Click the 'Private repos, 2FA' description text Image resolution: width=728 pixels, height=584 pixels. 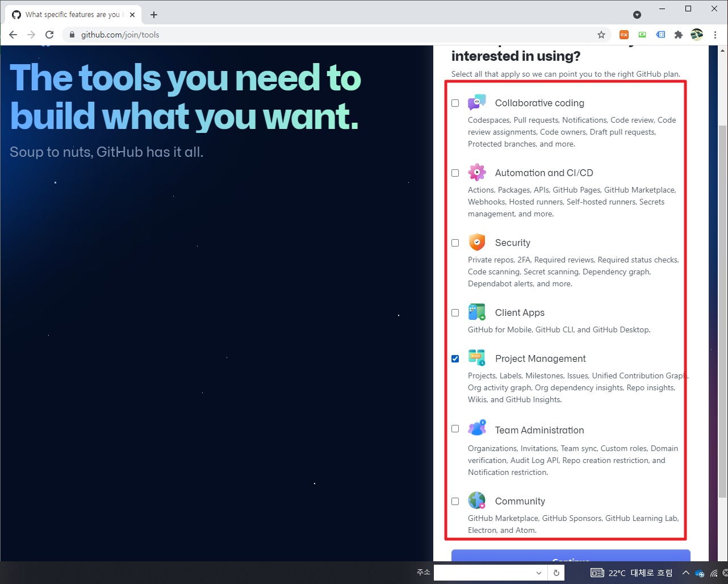(574, 272)
